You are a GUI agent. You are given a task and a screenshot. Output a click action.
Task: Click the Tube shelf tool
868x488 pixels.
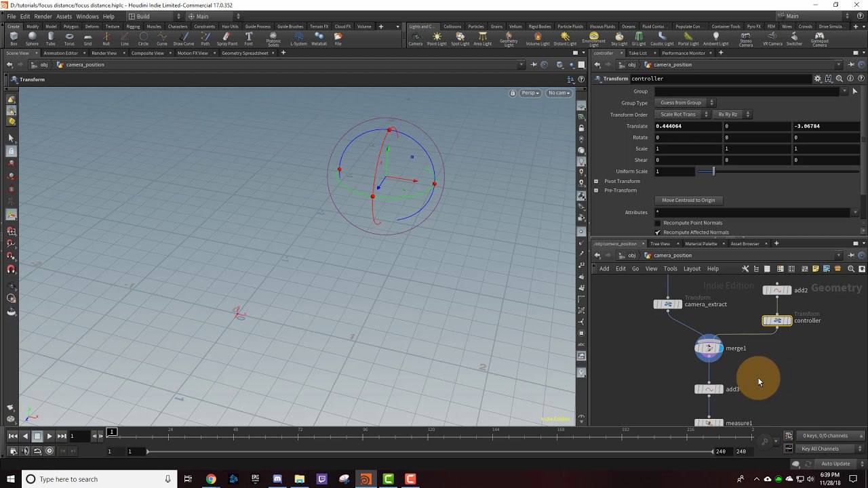pyautogui.click(x=51, y=39)
